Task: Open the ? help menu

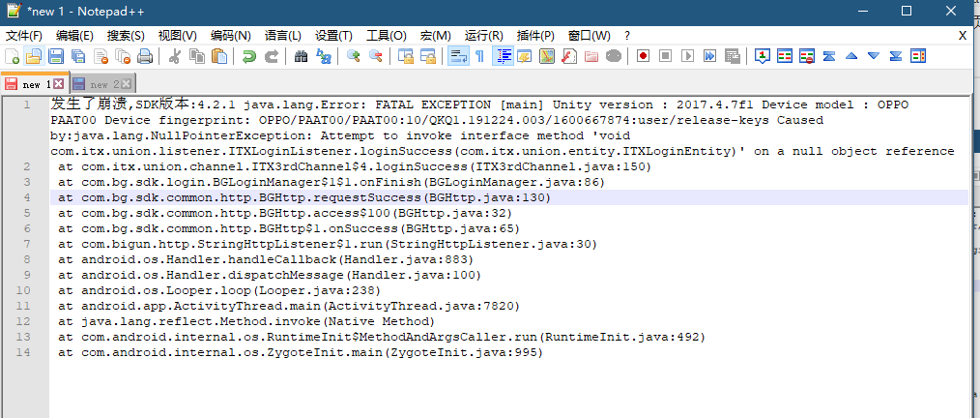Action: 627,36
